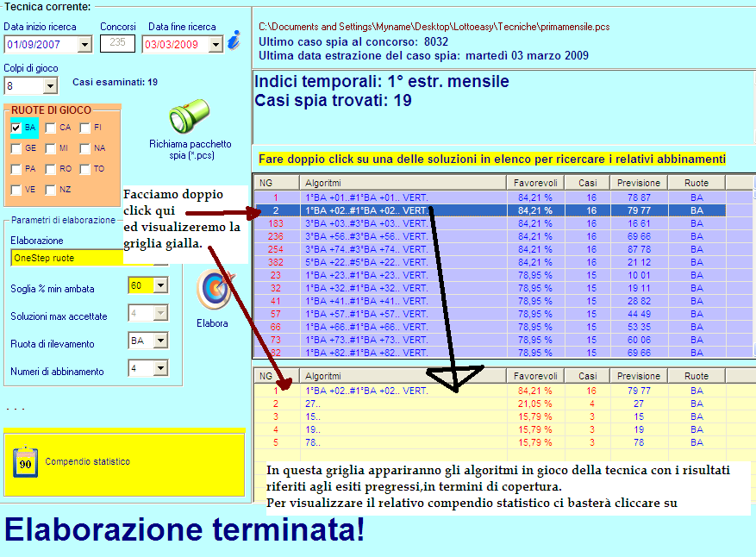Click Previsione column header in upper grid
The height and width of the screenshot is (557, 756).
tap(639, 183)
